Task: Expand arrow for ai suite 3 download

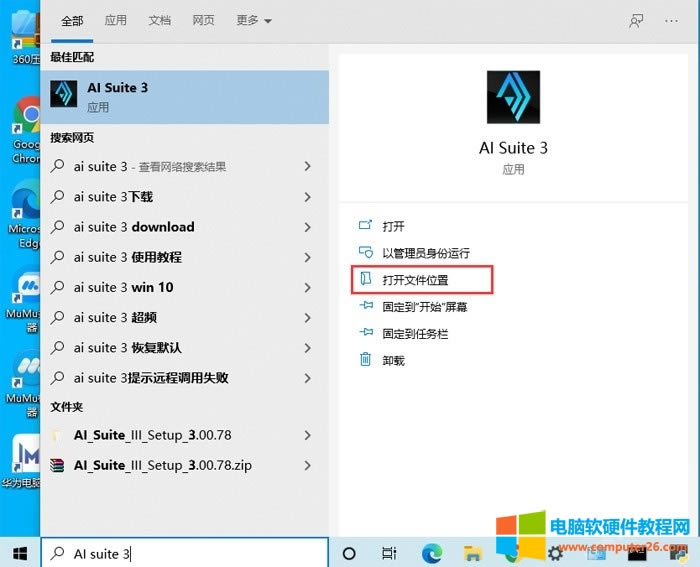Action: tap(307, 227)
